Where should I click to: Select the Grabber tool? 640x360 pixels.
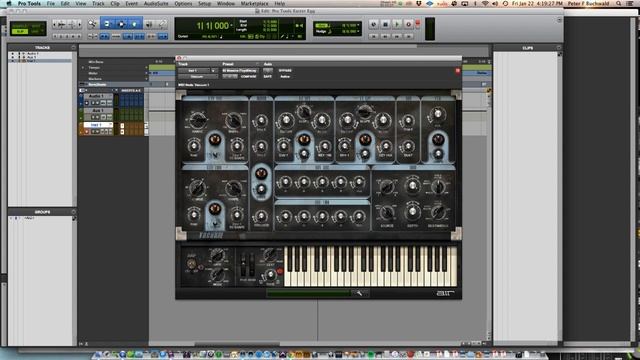click(134, 24)
